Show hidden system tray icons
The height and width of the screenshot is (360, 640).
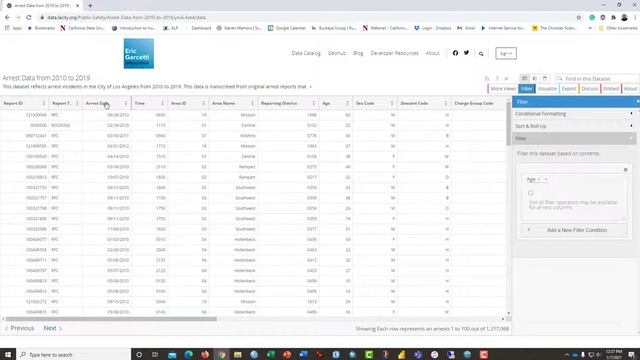point(567,355)
